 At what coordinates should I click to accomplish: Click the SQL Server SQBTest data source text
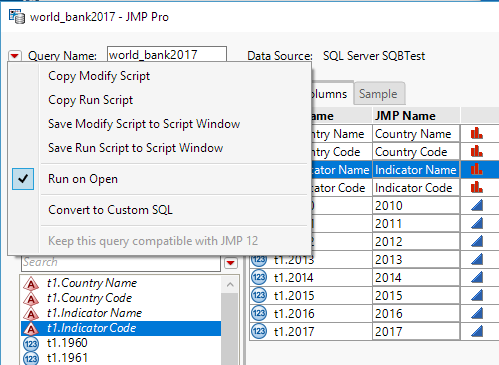pos(374,56)
